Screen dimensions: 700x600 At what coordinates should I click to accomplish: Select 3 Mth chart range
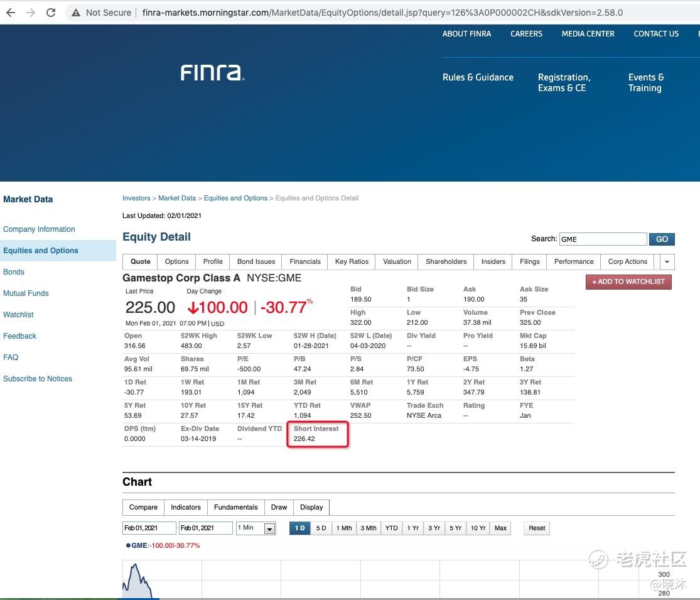369,528
